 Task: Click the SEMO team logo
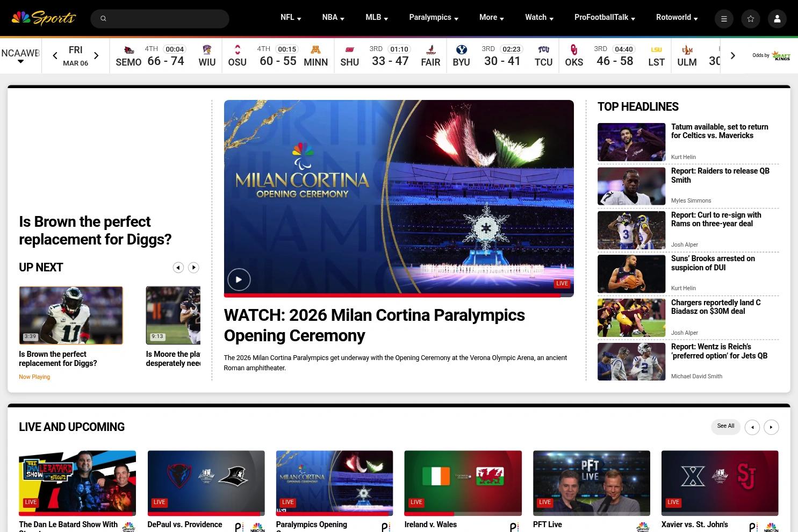129,50
